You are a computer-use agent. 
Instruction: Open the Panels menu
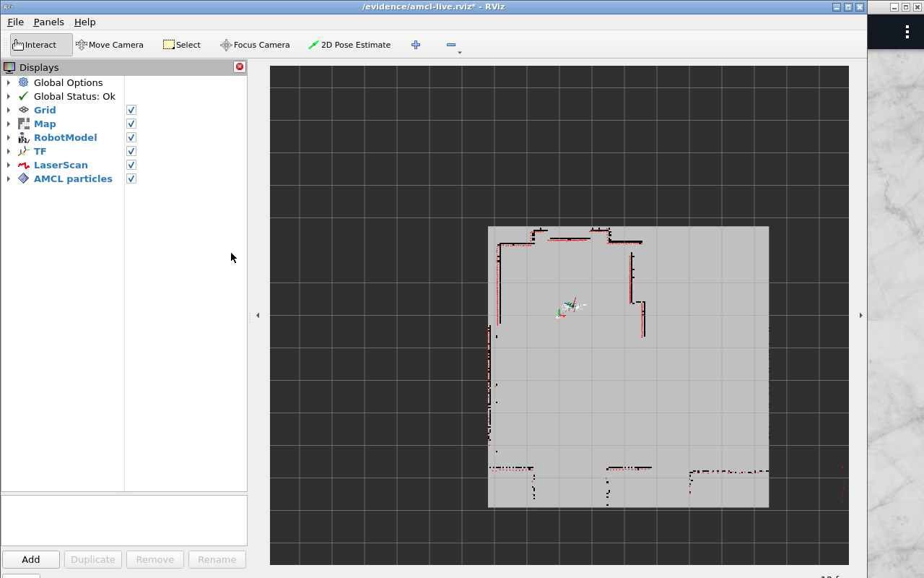pos(48,22)
